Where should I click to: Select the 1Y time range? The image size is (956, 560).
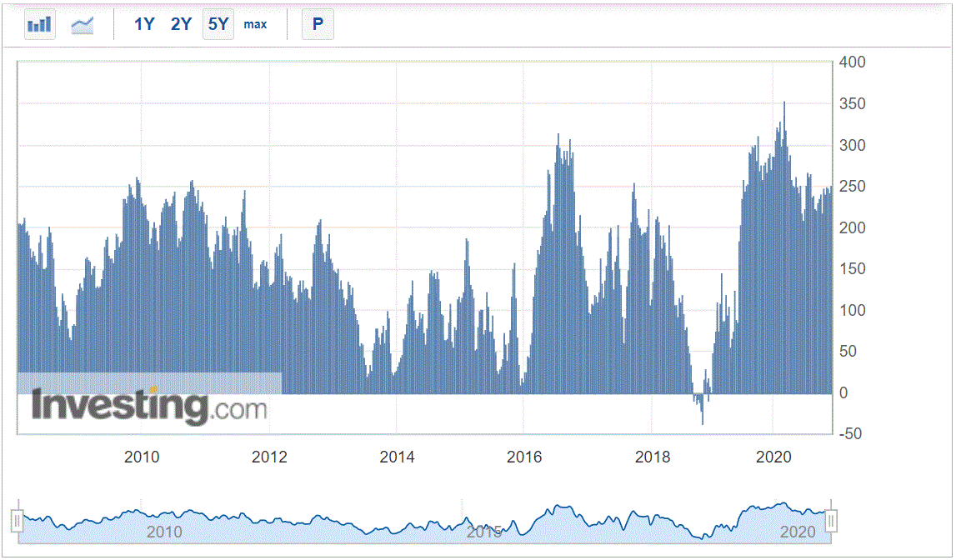[x=144, y=24]
